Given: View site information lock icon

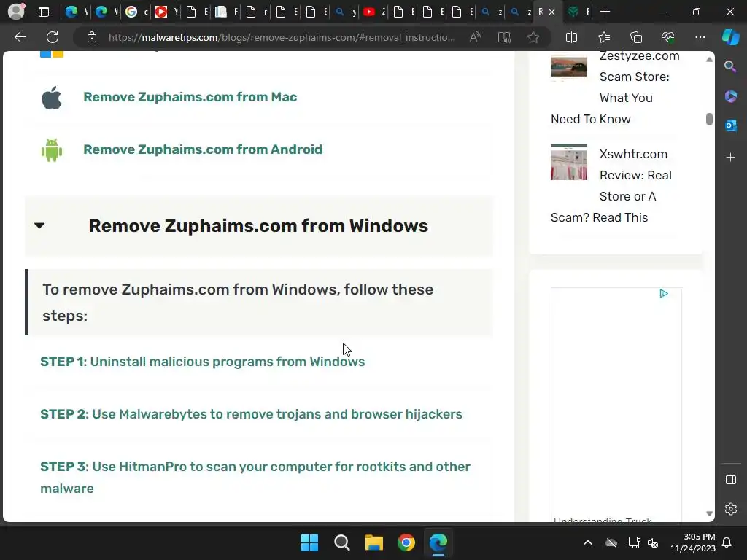Looking at the screenshot, I should (92, 37).
